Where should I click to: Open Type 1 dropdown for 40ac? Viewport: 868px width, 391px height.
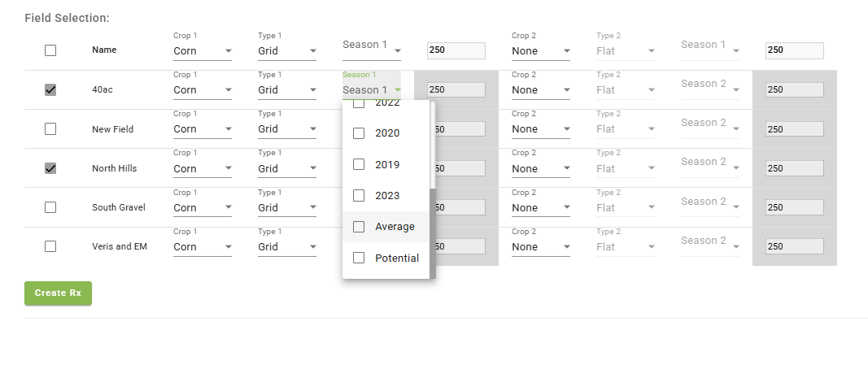click(x=287, y=90)
